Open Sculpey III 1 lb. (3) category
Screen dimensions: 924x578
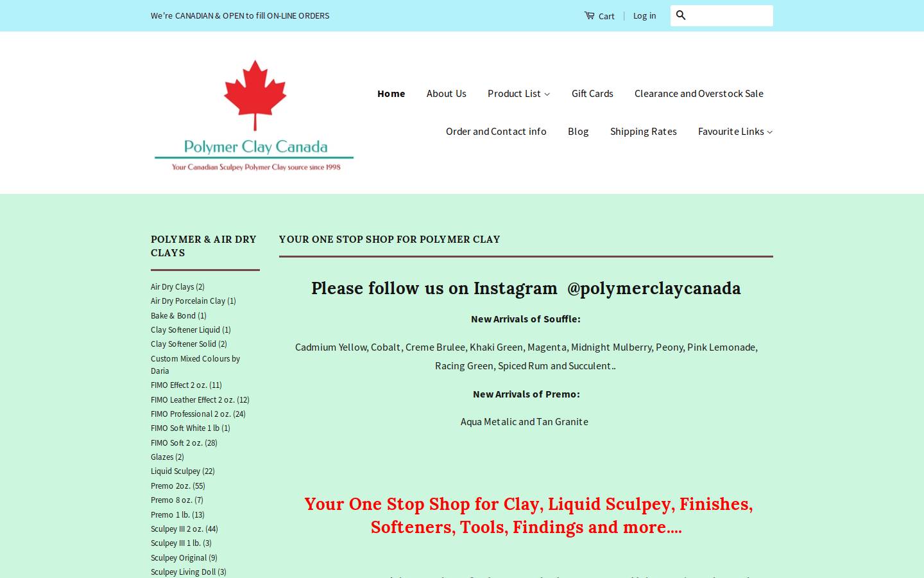click(181, 543)
